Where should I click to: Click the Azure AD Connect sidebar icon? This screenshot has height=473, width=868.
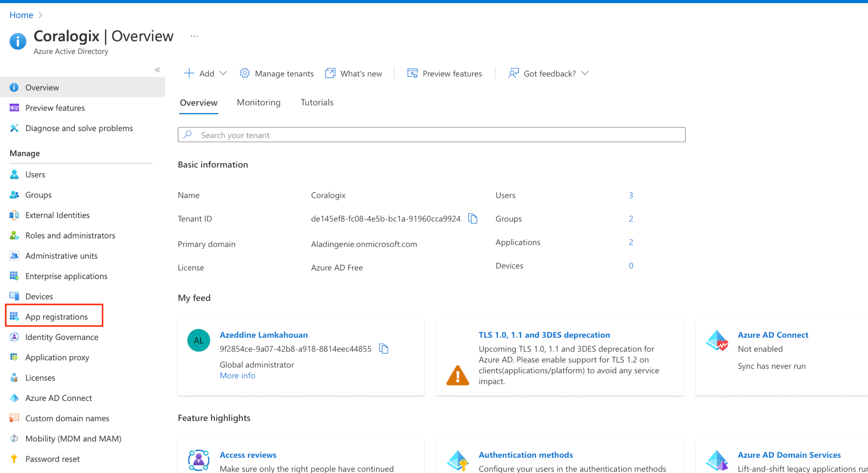(14, 398)
